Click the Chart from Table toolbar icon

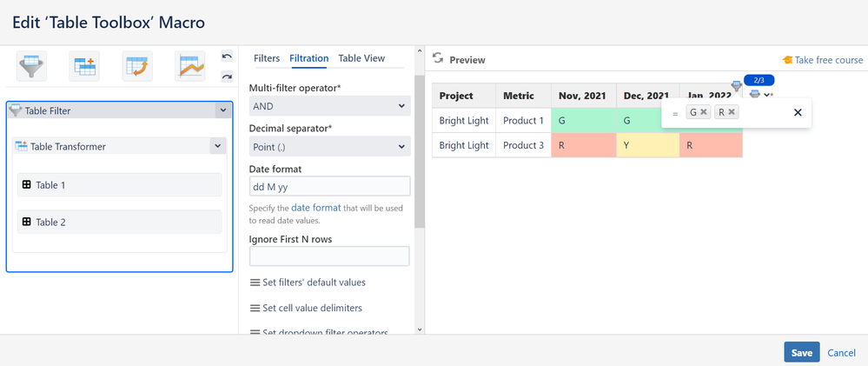189,66
